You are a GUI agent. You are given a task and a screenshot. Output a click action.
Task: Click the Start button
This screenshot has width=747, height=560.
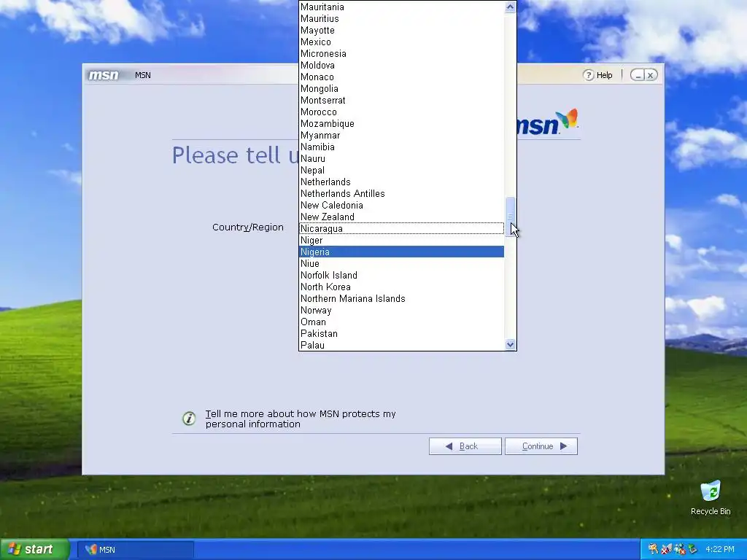[x=34, y=550]
